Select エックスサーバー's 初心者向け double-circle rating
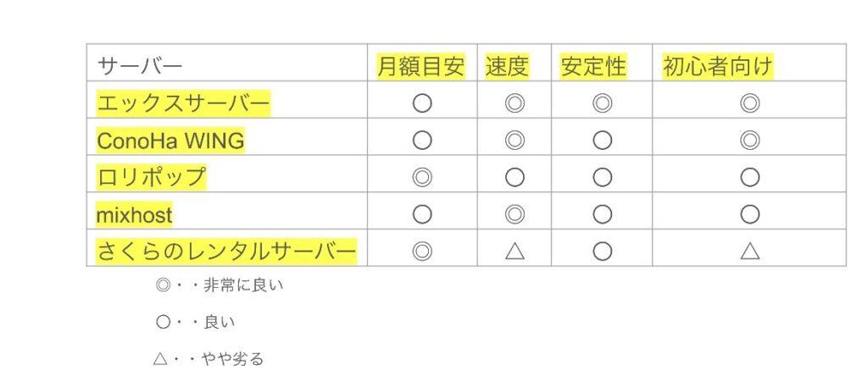This screenshot has height=382, width=868. tap(749, 103)
